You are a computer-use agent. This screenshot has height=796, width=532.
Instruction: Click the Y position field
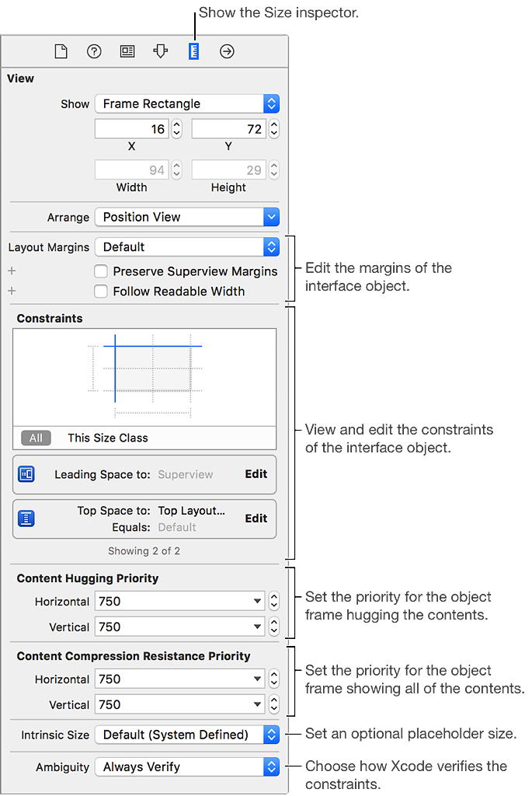(x=228, y=129)
